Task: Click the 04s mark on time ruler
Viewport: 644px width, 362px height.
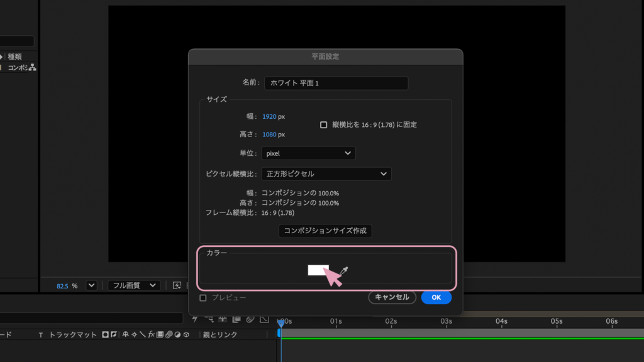Action: pos(501,321)
